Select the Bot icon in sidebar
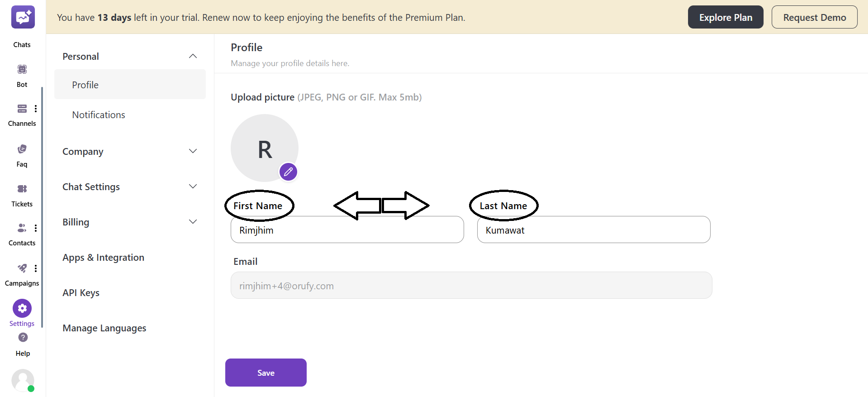 click(x=22, y=69)
